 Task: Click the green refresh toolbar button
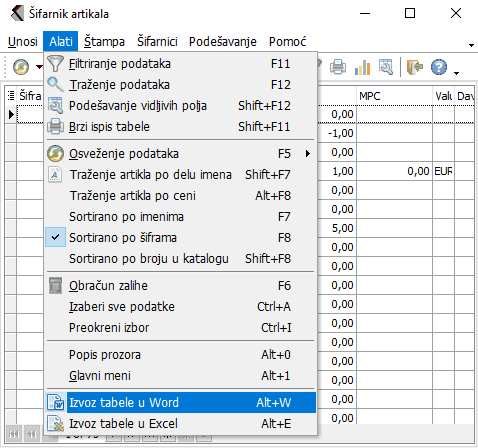pyautogui.click(x=21, y=67)
